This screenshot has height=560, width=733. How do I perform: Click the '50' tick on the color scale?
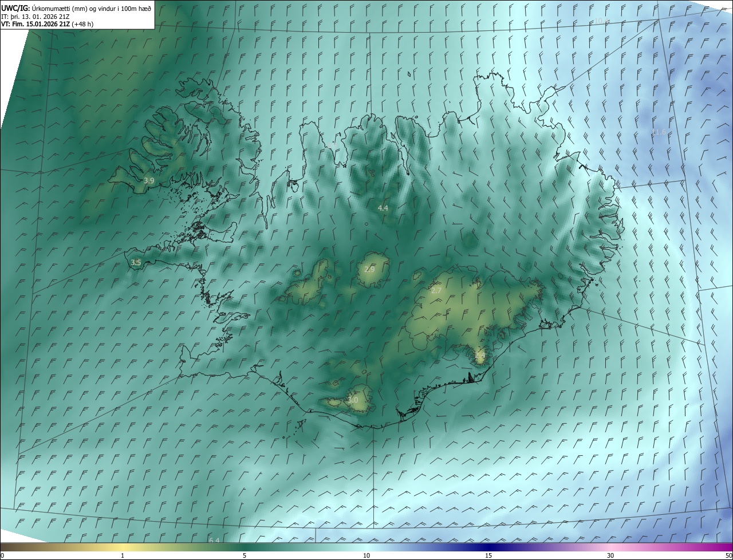(x=728, y=555)
